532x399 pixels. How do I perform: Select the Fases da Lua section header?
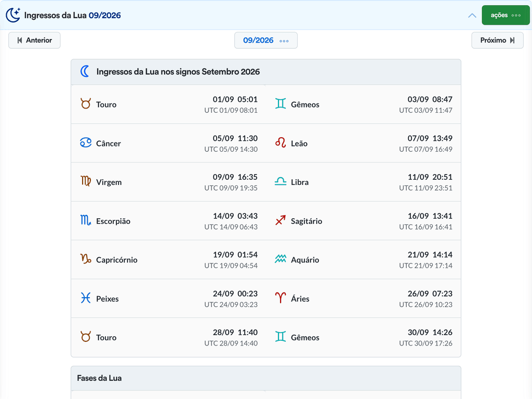265,378
